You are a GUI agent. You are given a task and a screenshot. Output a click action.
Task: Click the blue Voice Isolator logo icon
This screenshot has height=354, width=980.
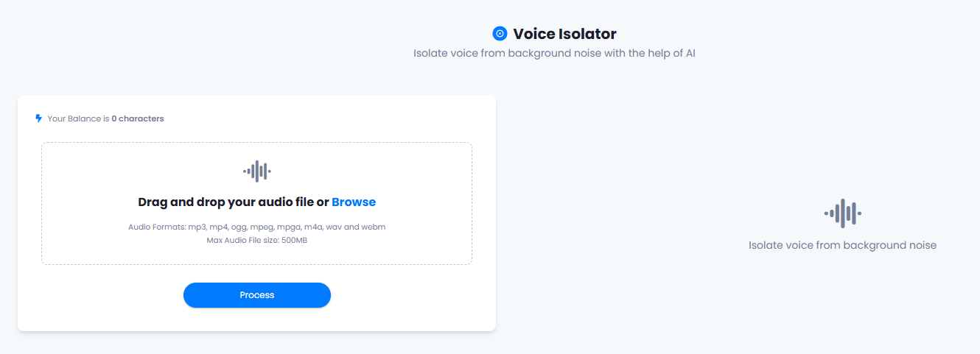(500, 34)
